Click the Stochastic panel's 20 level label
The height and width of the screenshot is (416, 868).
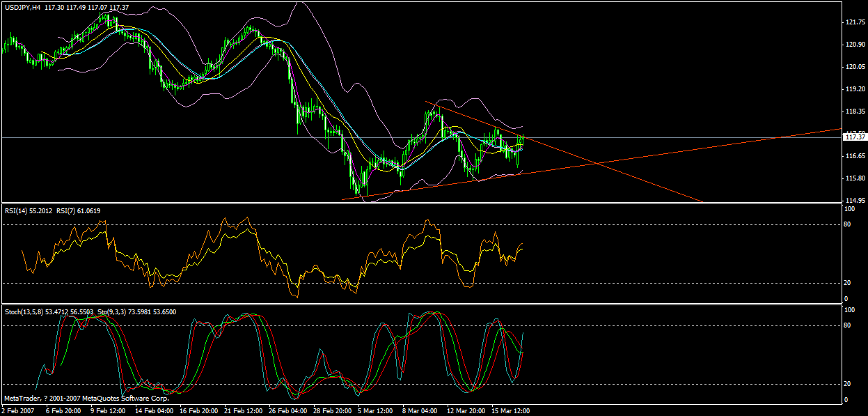point(847,384)
